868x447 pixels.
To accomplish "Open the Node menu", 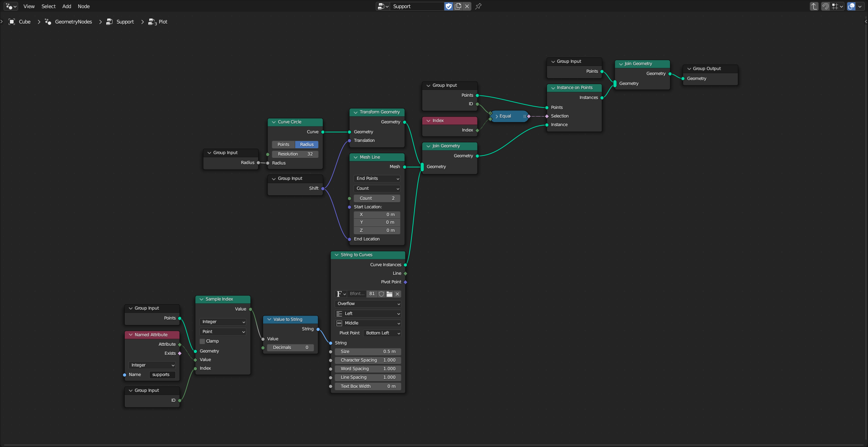I will 84,6.
